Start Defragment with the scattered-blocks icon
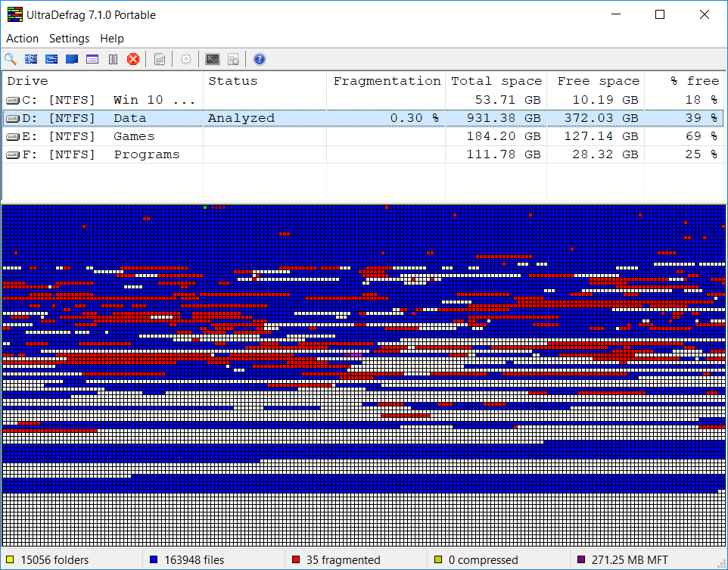This screenshot has width=728, height=570. click(31, 59)
